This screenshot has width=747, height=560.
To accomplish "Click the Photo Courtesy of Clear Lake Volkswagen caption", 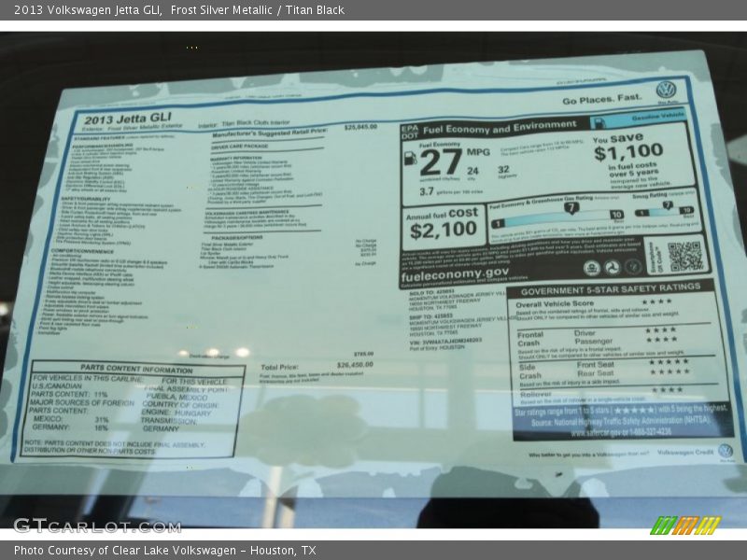I will 164,551.
